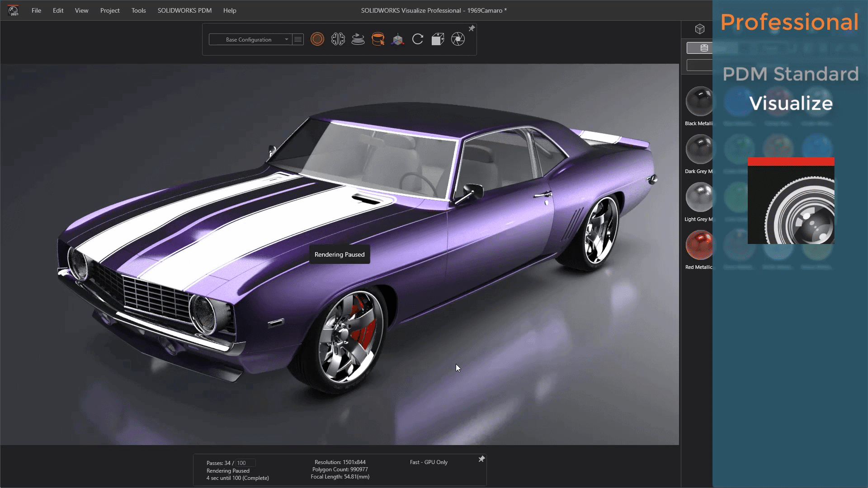The image size is (868, 488).
Task: Open the View menu
Action: pos(81,10)
